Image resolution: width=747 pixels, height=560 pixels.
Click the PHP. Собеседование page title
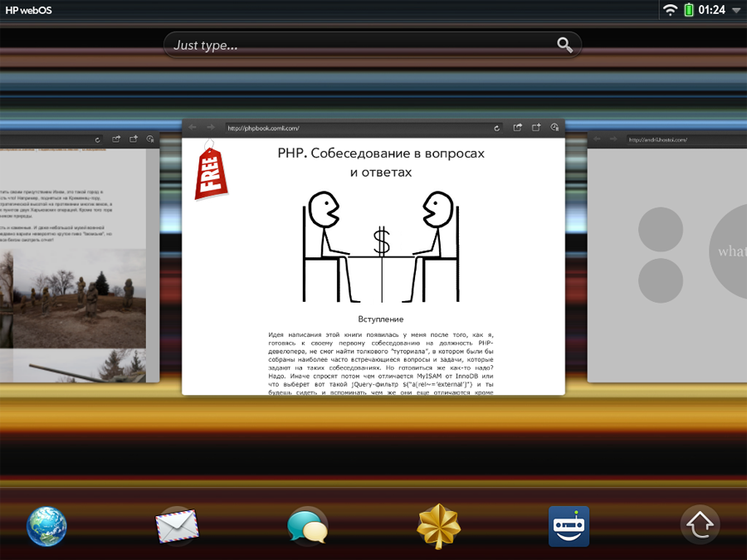[x=381, y=163]
